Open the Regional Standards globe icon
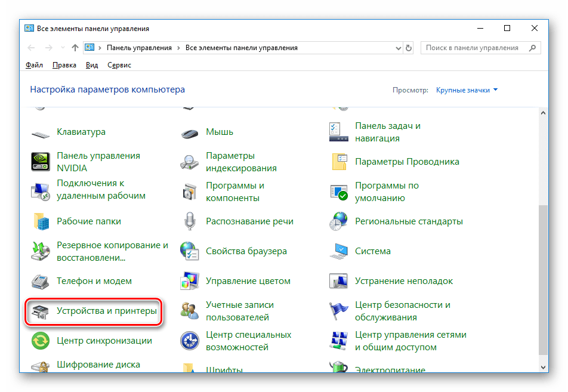Image resolution: width=568 pixels, height=392 pixels. tap(338, 221)
